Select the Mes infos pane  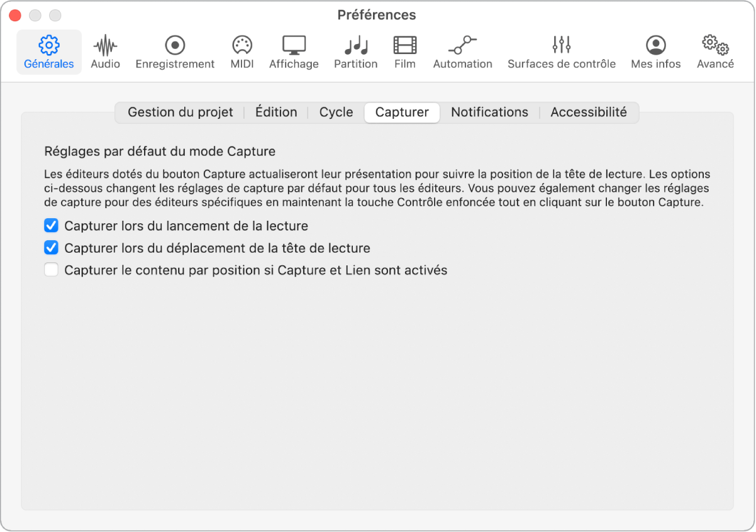(656, 52)
